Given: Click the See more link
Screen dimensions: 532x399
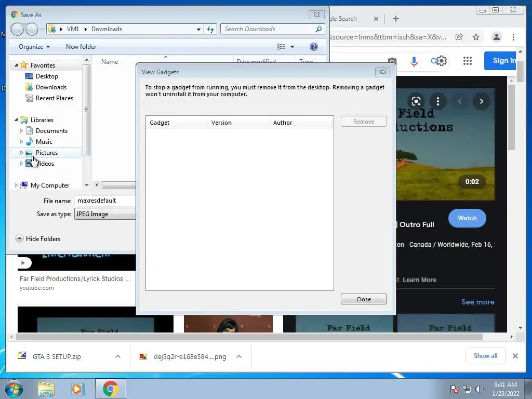Looking at the screenshot, I should coord(478,302).
